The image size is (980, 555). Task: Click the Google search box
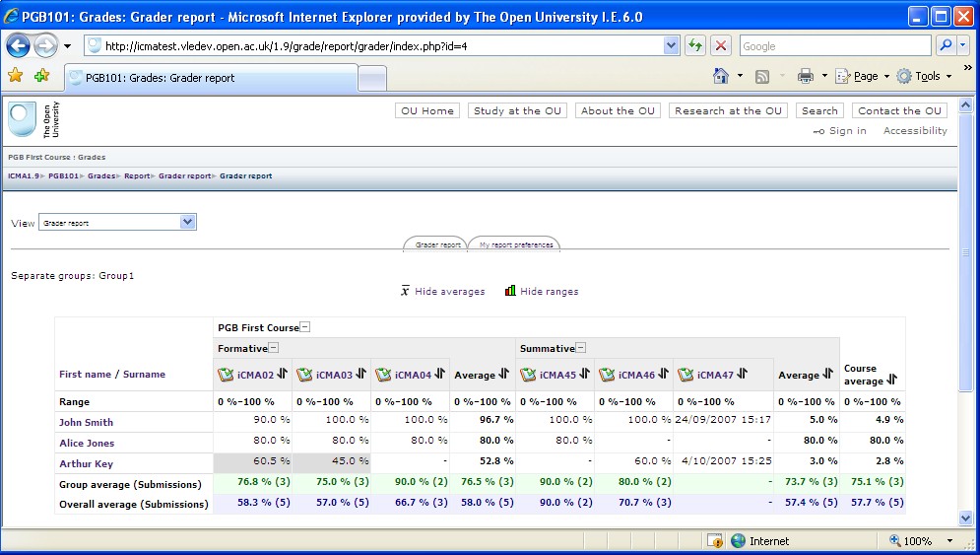tap(835, 45)
